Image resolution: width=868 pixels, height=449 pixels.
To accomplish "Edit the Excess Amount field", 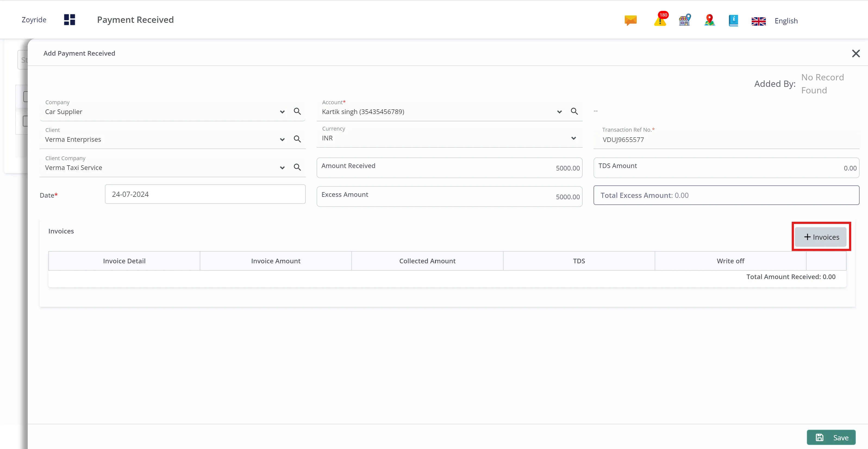I will [449, 197].
